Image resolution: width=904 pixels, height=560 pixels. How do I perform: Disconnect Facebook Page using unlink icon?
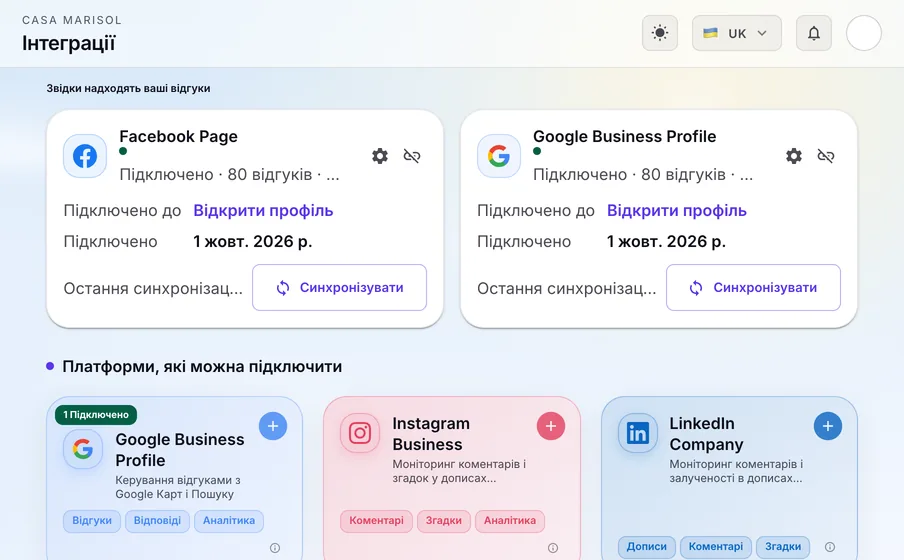[412, 156]
